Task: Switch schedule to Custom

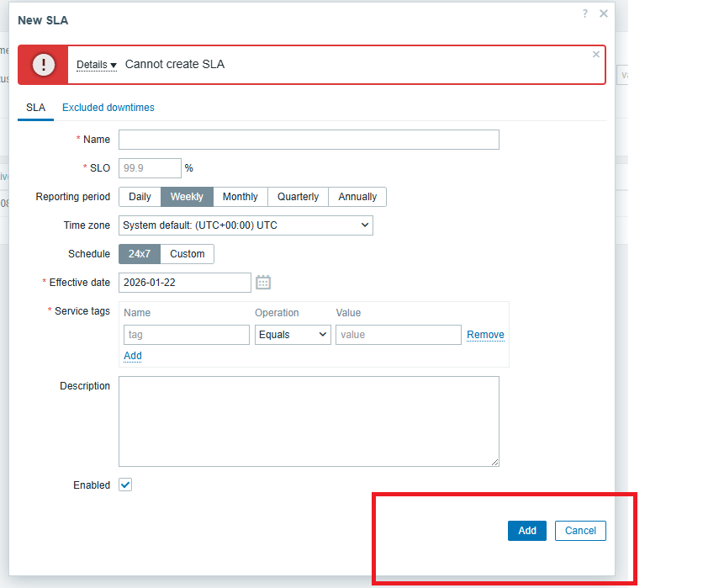Action: click(x=187, y=254)
